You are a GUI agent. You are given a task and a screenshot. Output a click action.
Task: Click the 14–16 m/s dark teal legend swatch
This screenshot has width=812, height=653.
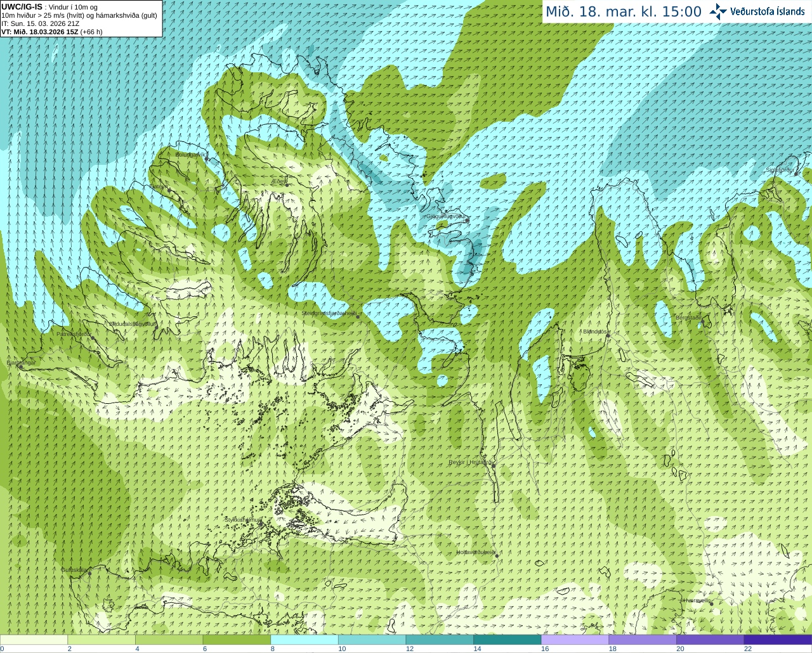[x=507, y=640]
